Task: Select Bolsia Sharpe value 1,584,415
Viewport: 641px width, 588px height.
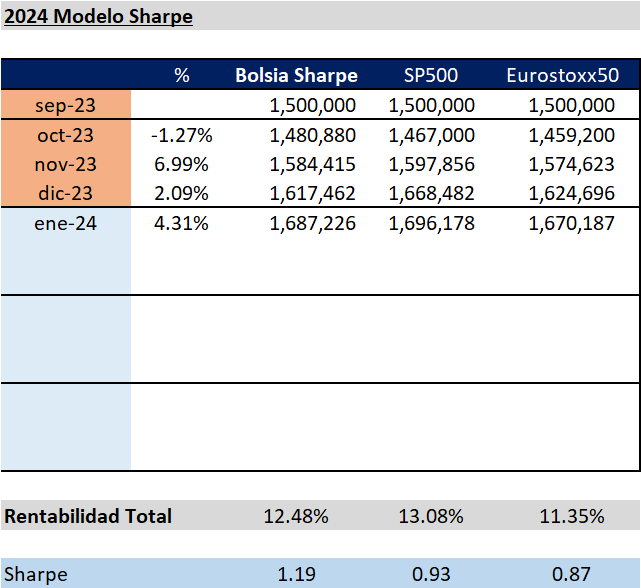Action: point(313,165)
